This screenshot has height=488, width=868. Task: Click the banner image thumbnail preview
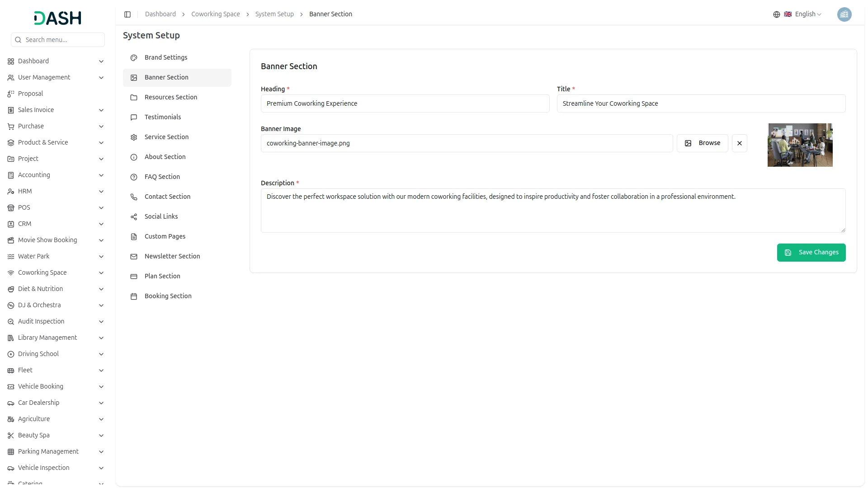pos(800,145)
